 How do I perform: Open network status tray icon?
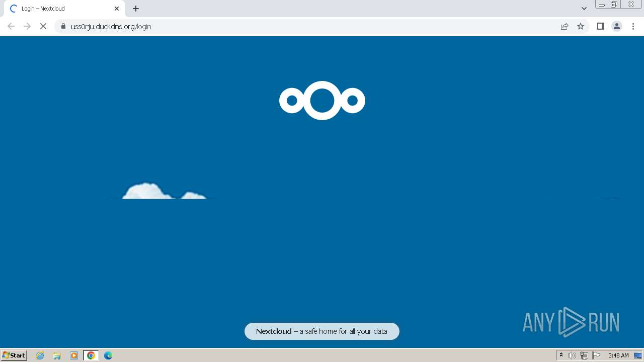tap(584, 355)
